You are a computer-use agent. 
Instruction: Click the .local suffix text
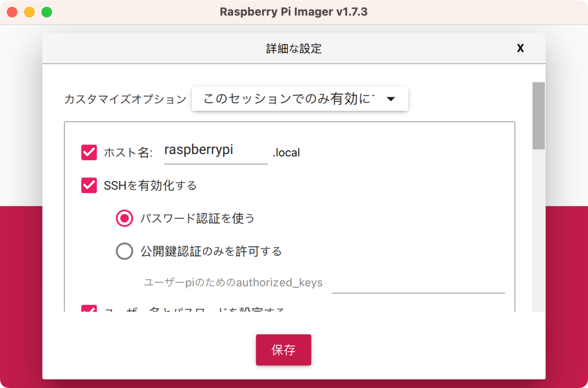(286, 153)
